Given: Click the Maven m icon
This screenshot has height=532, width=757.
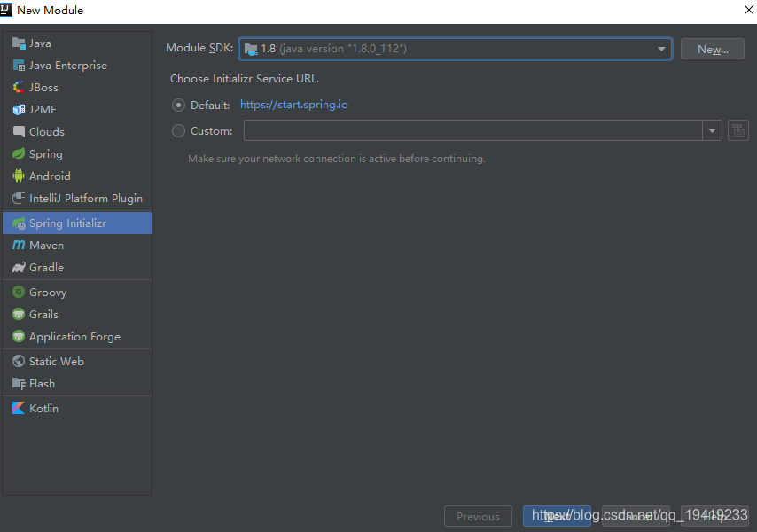Looking at the screenshot, I should 19,246.
